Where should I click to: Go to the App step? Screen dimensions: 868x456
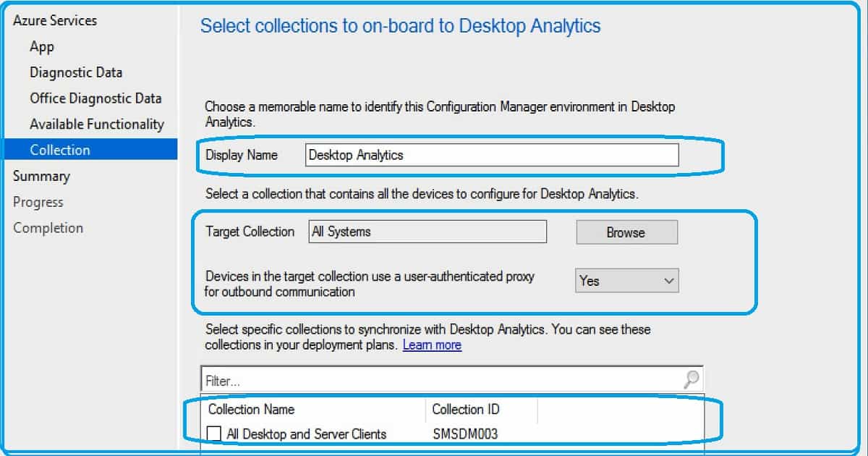(42, 46)
